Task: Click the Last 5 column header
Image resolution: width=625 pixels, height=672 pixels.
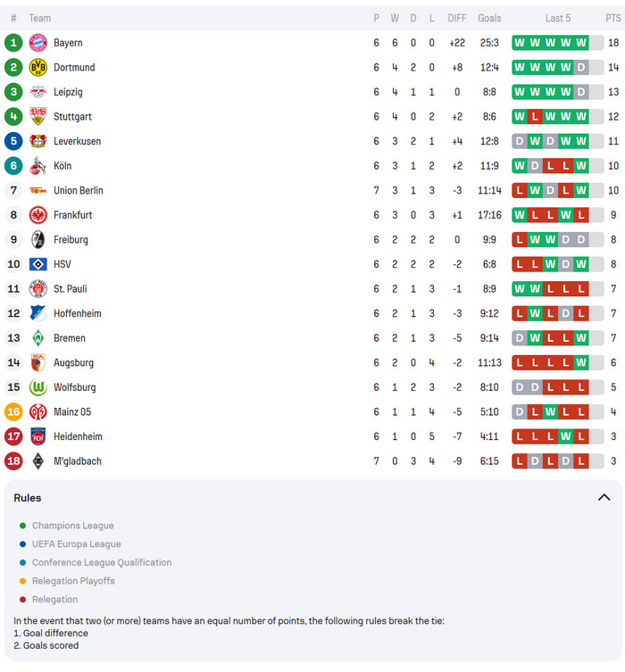Action: (x=558, y=18)
